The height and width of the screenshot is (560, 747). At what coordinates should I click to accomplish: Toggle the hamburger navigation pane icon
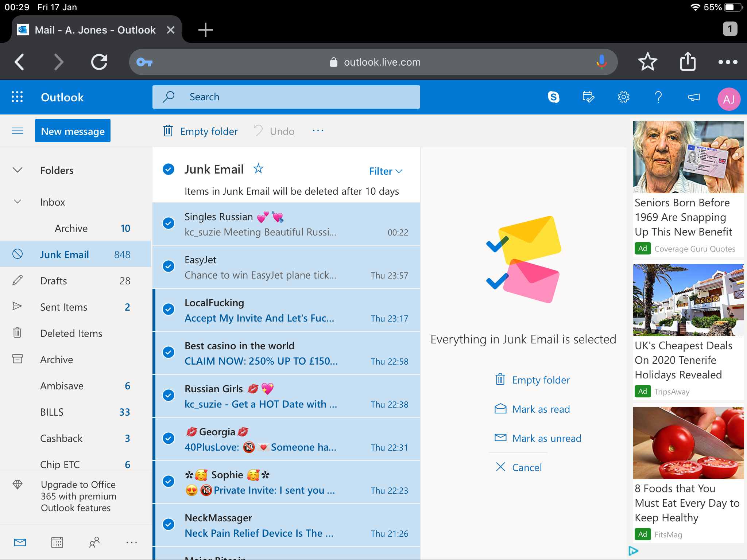point(18,131)
